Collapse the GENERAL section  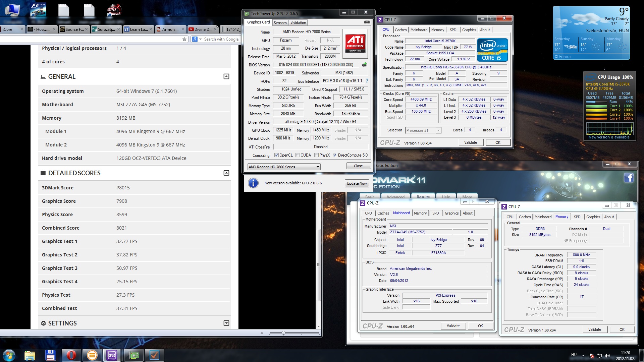226,76
